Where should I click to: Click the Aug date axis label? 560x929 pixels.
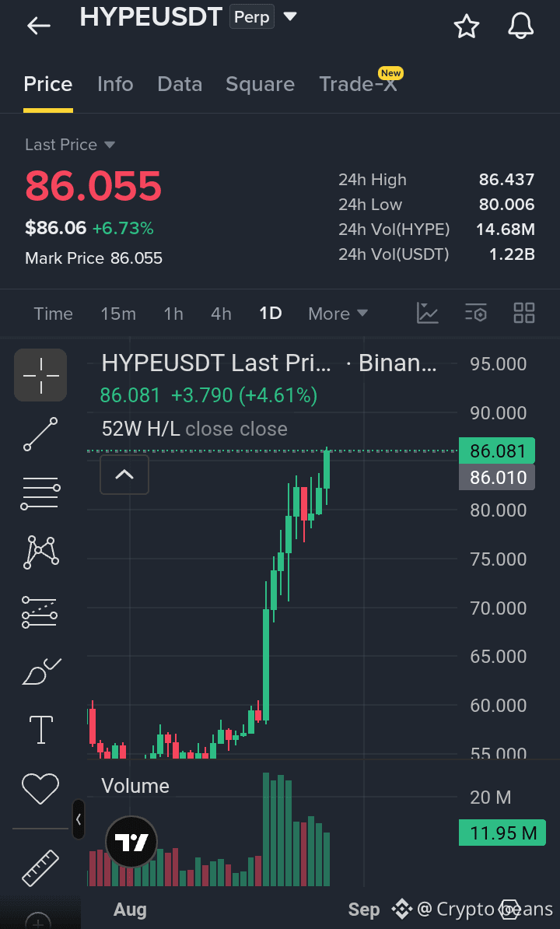point(130,910)
